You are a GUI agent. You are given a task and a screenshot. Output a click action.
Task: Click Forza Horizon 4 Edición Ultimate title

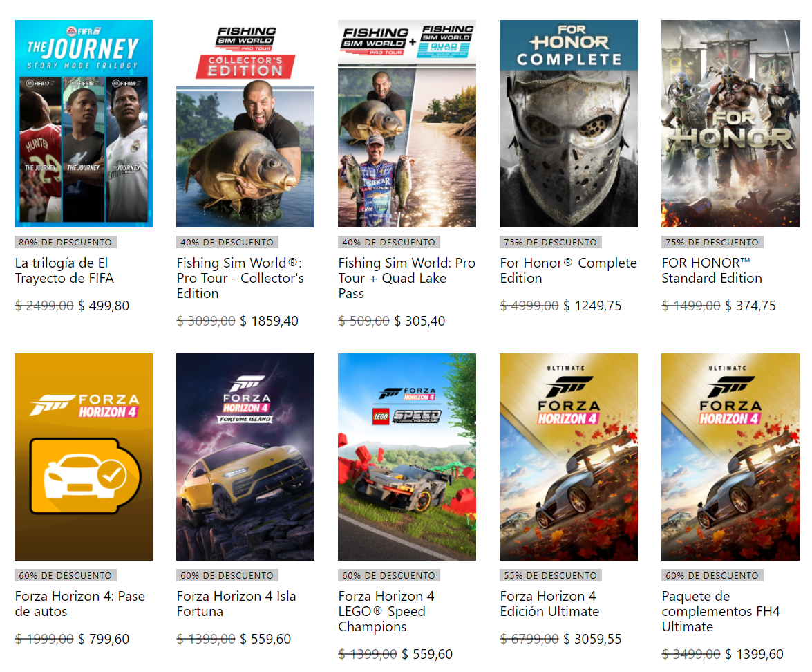pyautogui.click(x=549, y=604)
